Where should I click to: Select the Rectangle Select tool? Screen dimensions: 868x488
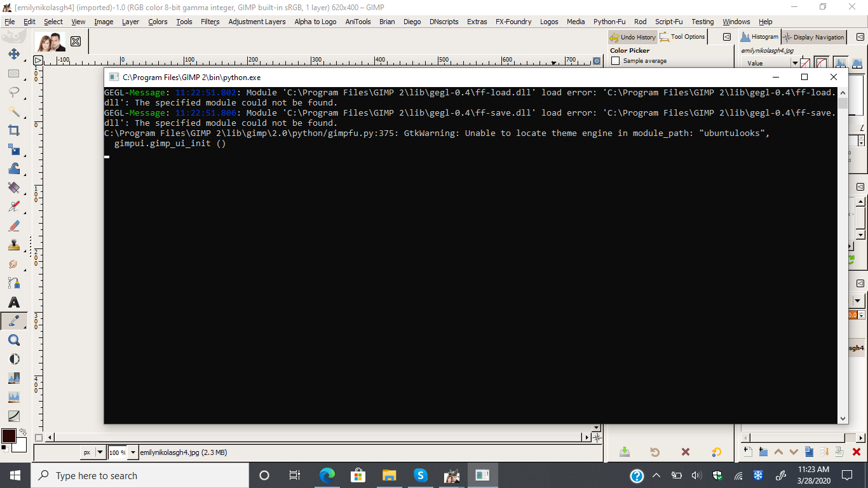(x=13, y=74)
